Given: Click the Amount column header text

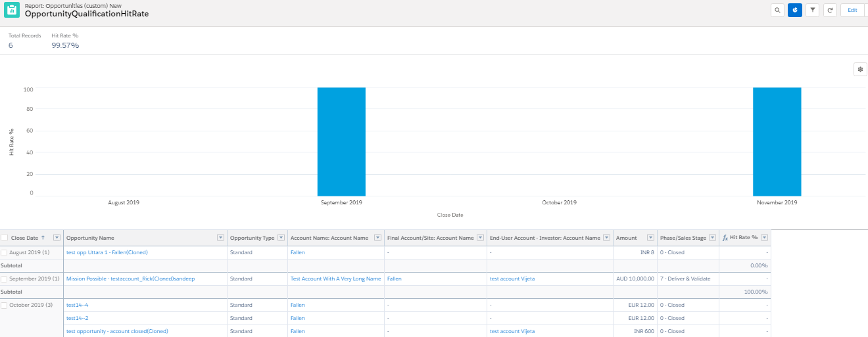Looking at the screenshot, I should (627, 238).
